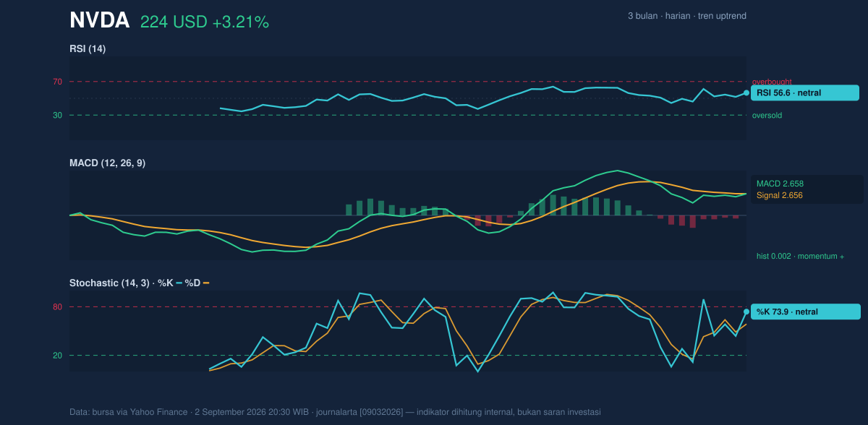Screen dimensions: 868x425
Task: Click the data source footer text
Action: 335,412
